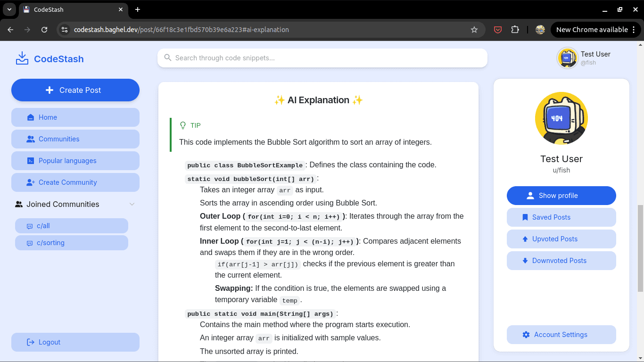The image size is (644, 362).
Task: Collapse the Joined Communities section
Action: pos(132,204)
